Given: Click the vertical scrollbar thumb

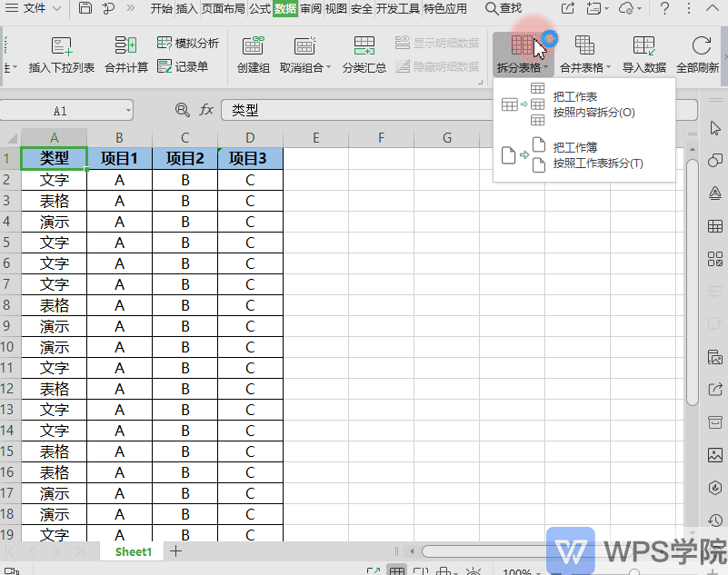Looking at the screenshot, I should coord(693,283).
